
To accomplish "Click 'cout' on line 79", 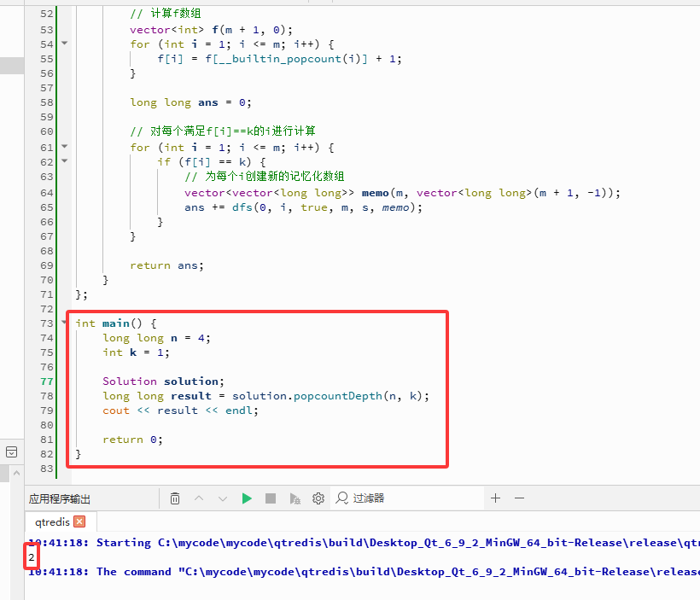I will click(116, 411).
